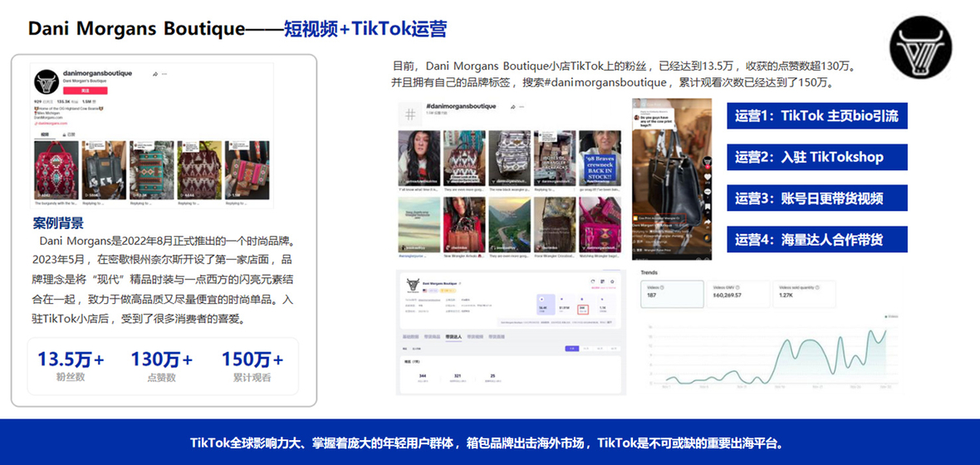980x465 pixels.
Task: Click the share arrow on the TikTok profile
Action: (x=154, y=74)
